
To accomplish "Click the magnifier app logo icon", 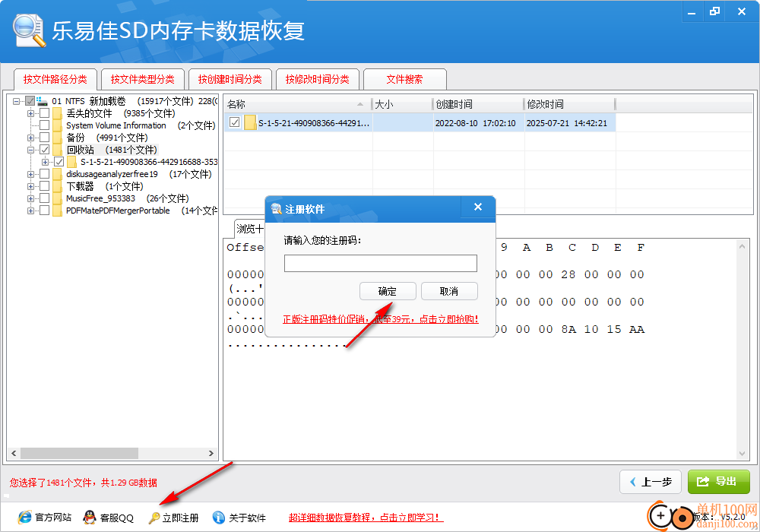I will pyautogui.click(x=29, y=31).
